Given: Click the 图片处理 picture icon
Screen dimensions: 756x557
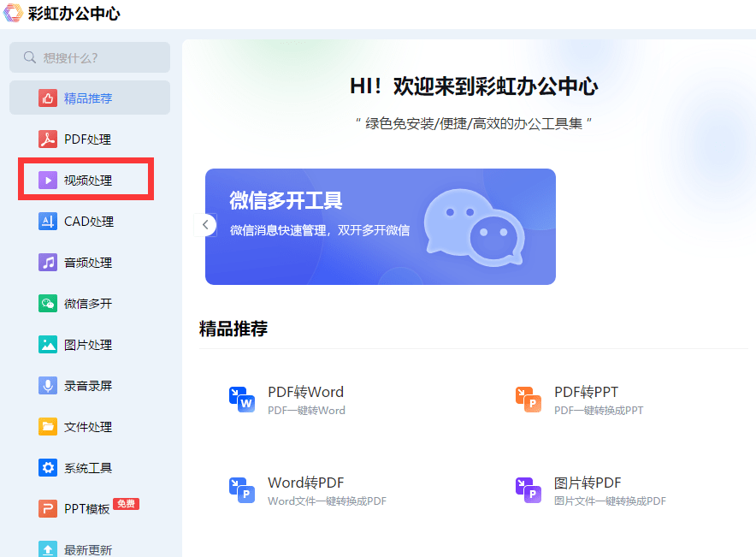Looking at the screenshot, I should (x=48, y=344).
